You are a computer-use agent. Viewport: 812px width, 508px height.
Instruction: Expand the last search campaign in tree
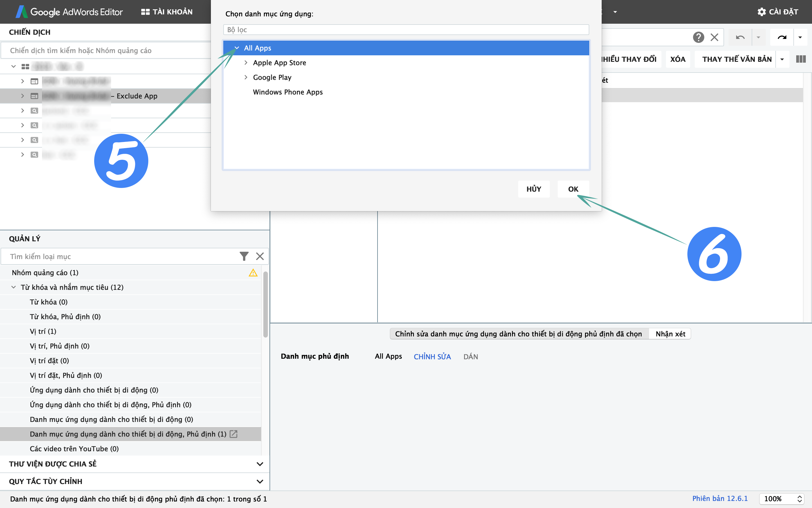click(23, 155)
